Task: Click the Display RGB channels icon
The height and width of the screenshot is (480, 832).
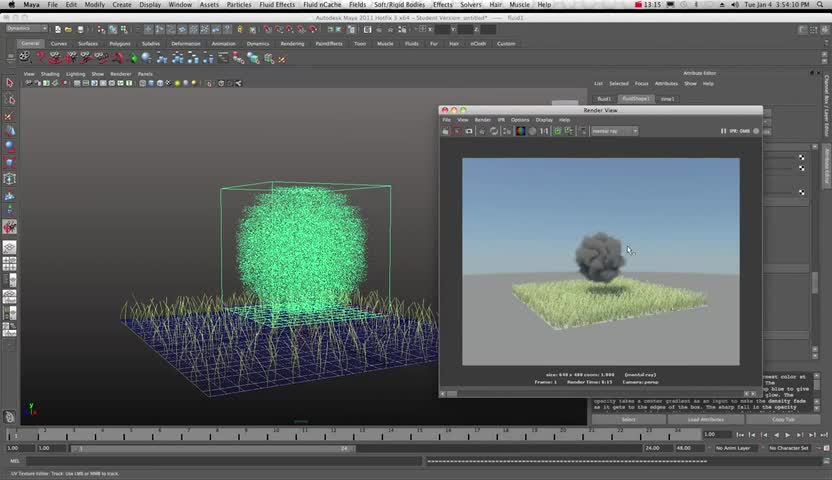Action: point(520,131)
